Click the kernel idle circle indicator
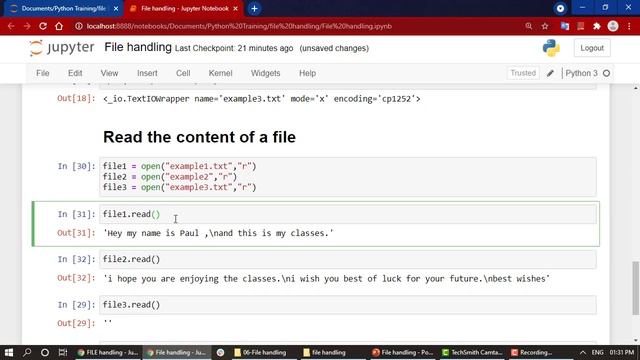This screenshot has height=360, width=640. [606, 73]
